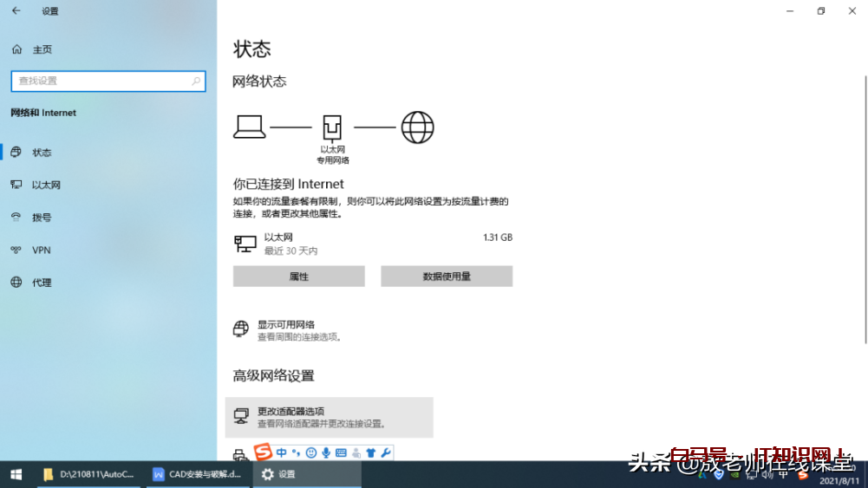Select 状态 in the sidebar
This screenshot has height=488, width=868.
108,153
